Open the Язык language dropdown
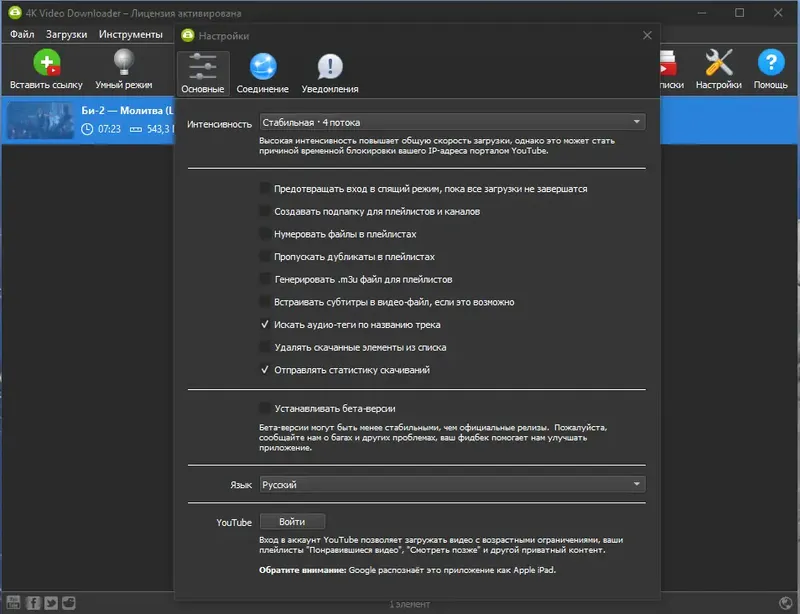The width and height of the screenshot is (800, 614). [x=452, y=484]
